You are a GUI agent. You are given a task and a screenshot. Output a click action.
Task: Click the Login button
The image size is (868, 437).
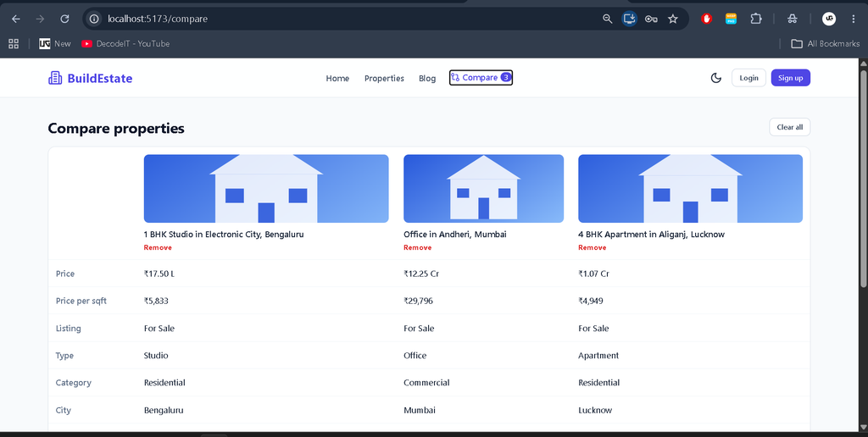pyautogui.click(x=748, y=78)
